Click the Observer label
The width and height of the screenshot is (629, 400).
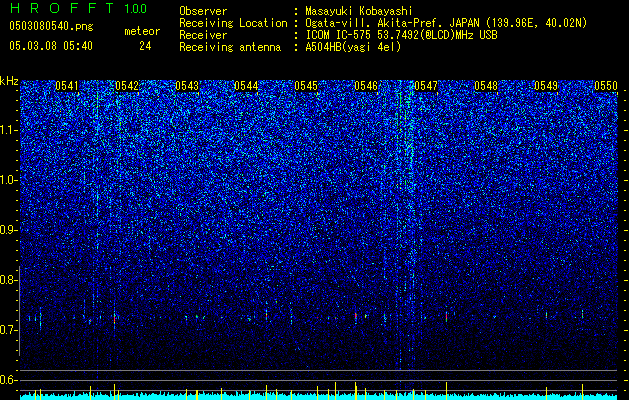pyautogui.click(x=203, y=12)
